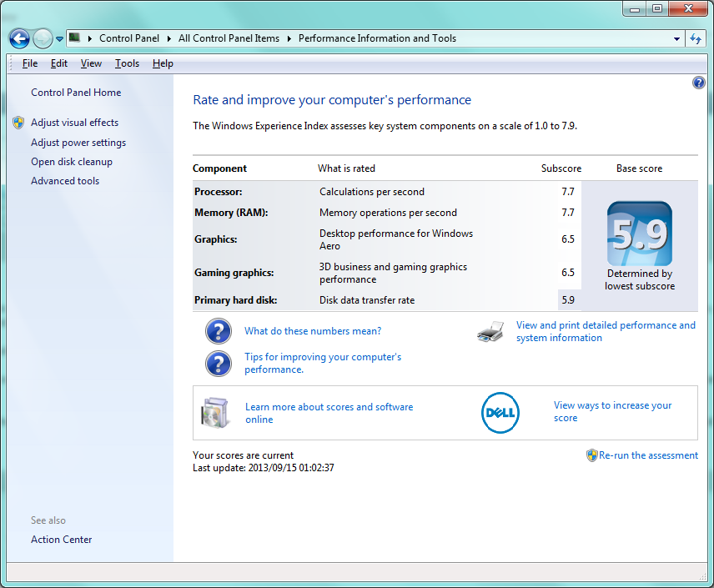Click the software box icon near 'Learn more'
Image resolution: width=714 pixels, height=588 pixels.
(214, 413)
